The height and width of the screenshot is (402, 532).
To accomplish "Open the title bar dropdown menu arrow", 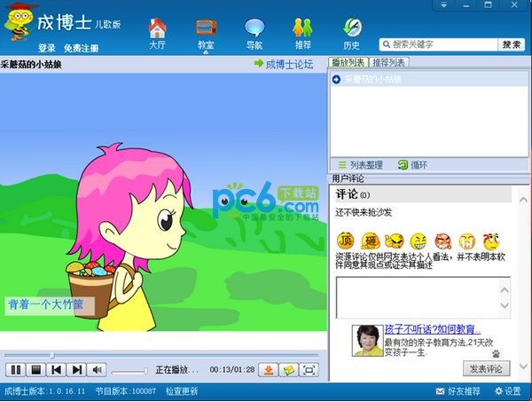I will coord(443,4).
